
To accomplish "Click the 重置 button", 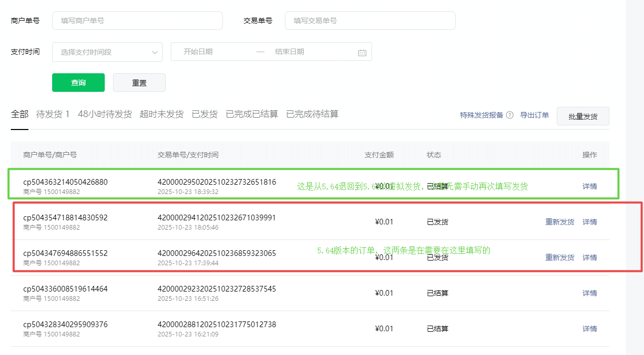I will (139, 83).
